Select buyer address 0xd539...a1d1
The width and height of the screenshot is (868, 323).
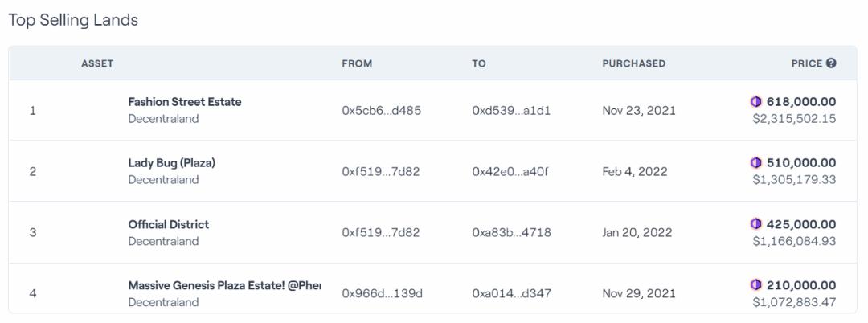(511, 110)
